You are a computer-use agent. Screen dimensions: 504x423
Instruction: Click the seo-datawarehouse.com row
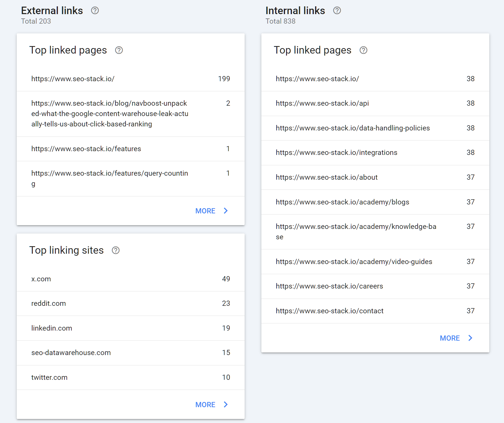click(130, 353)
